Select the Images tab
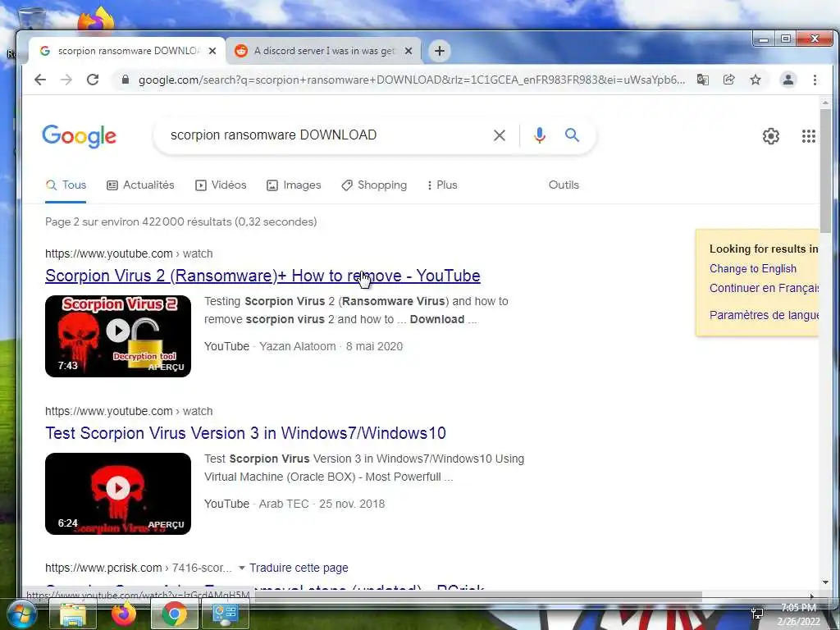This screenshot has height=630, width=840. click(x=294, y=185)
